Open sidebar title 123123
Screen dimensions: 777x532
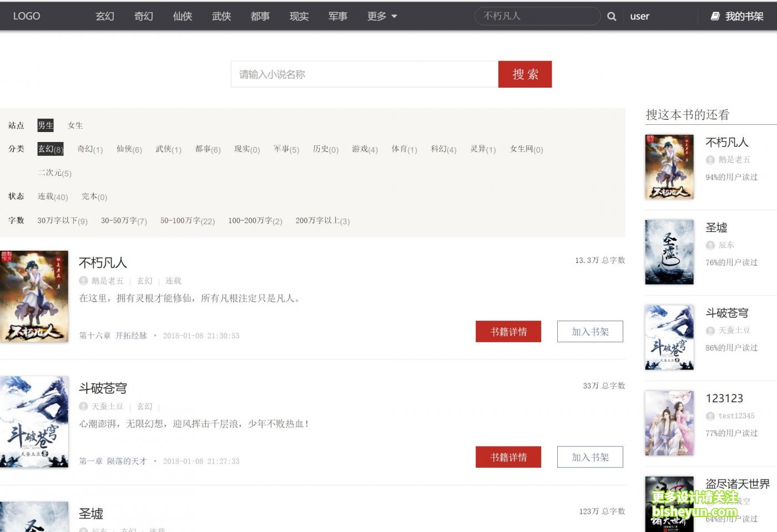(x=724, y=398)
